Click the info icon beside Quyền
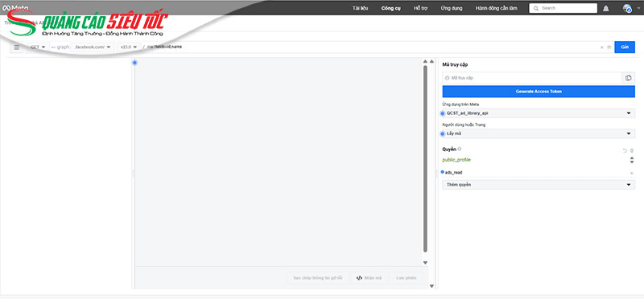Screen dimensions: 644x299 459,149
